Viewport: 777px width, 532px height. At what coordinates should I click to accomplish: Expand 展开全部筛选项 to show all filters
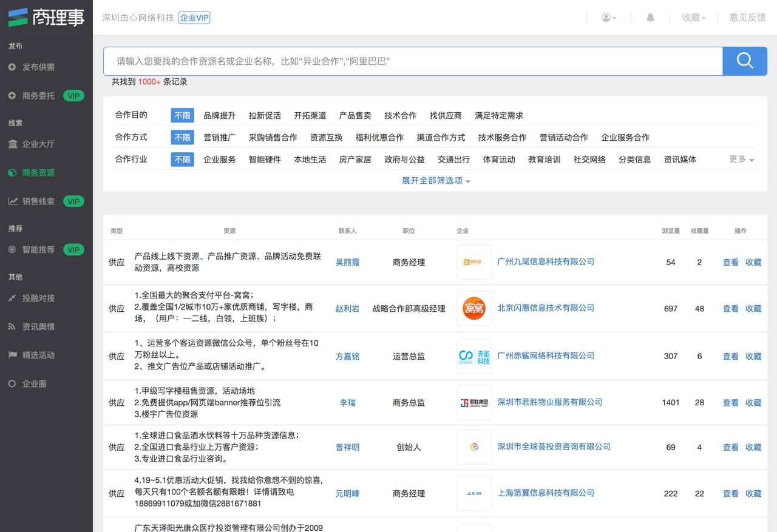pos(436,181)
